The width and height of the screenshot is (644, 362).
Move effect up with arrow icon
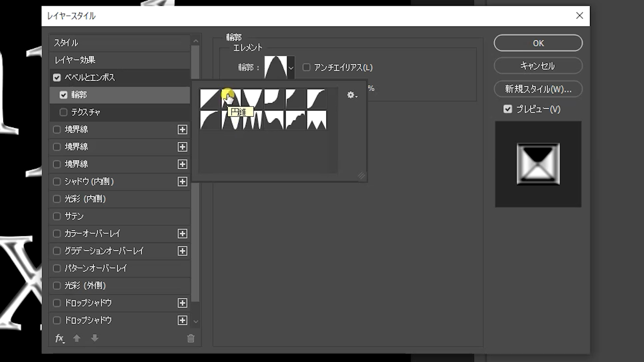77,339
